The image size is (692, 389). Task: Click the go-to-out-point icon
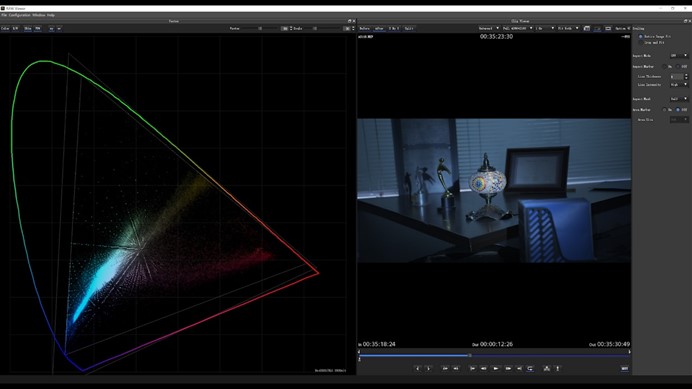[x=456, y=368]
